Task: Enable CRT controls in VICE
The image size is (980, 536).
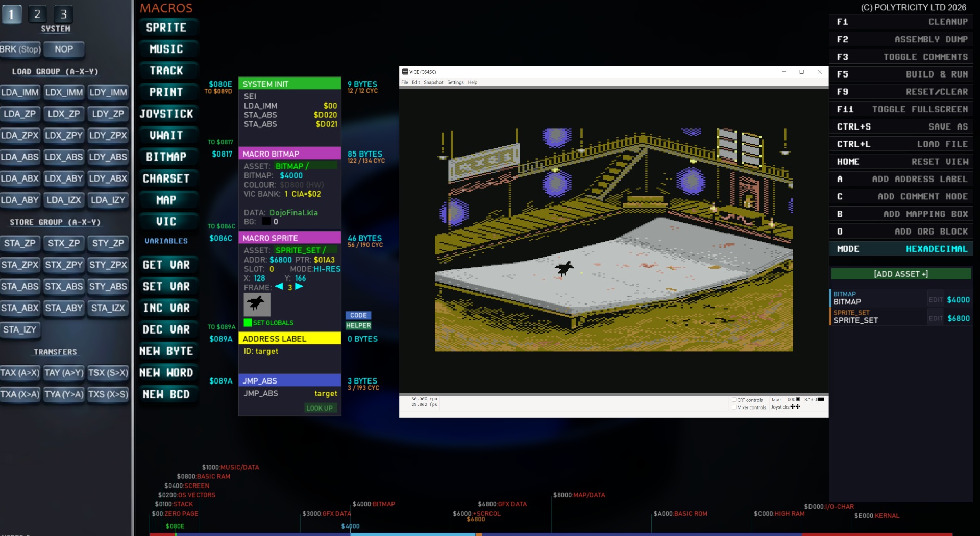Action: (x=734, y=400)
